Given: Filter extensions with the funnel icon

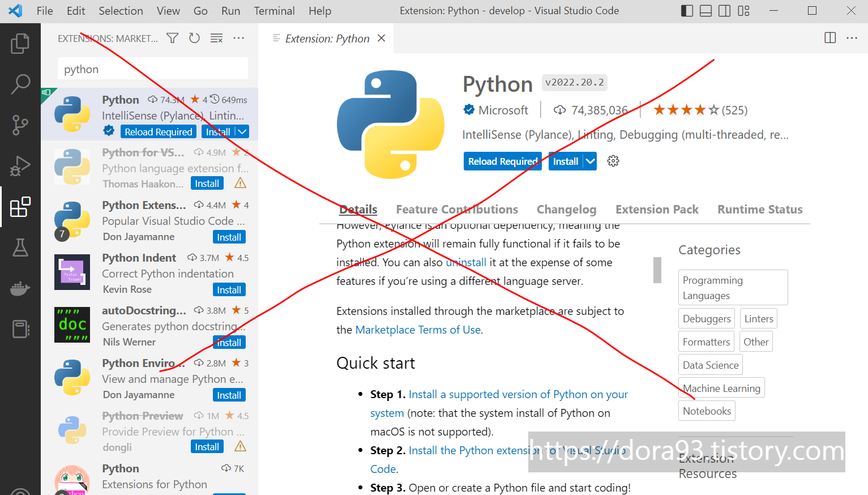Looking at the screenshot, I should [x=172, y=38].
